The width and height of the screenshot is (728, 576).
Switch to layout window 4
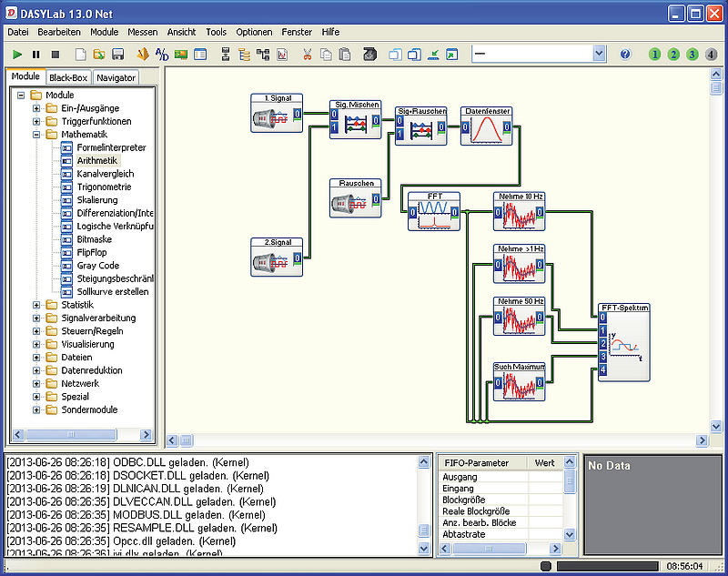[711, 55]
